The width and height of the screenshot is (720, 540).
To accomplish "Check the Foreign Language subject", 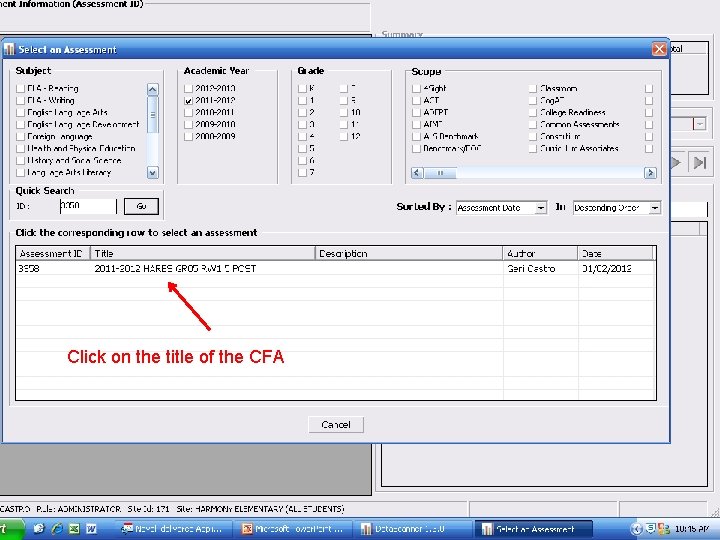I will coord(20,137).
